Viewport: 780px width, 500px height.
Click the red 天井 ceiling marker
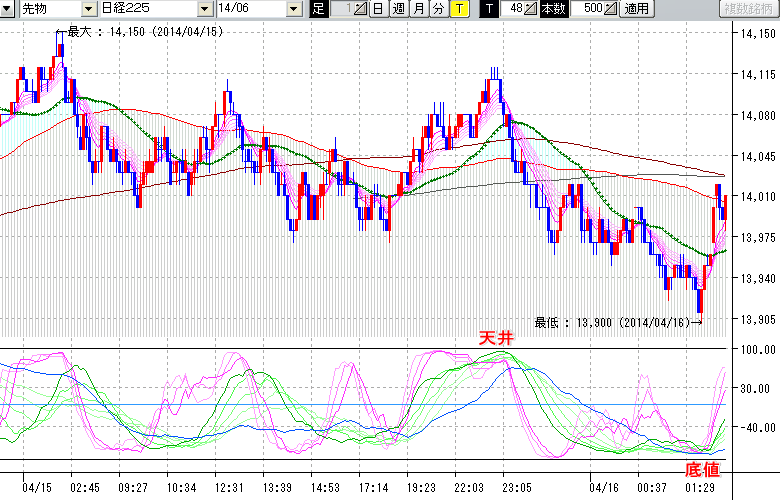pyautogui.click(x=495, y=339)
